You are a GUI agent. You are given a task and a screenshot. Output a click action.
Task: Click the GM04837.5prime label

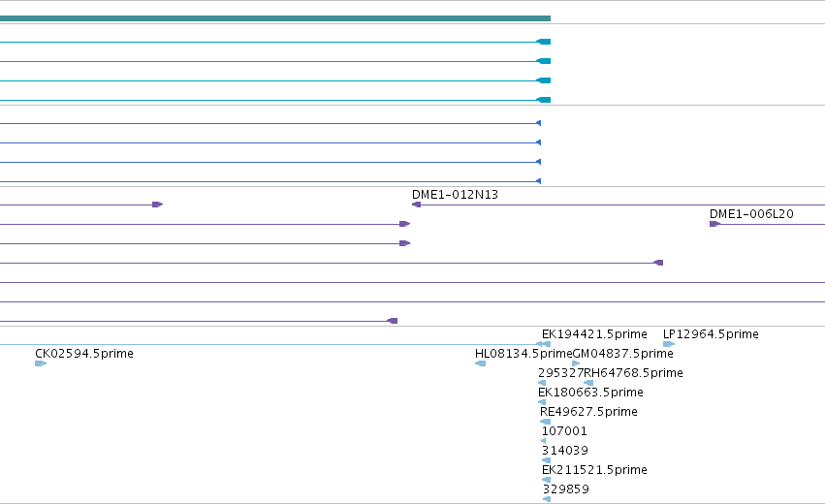click(623, 354)
